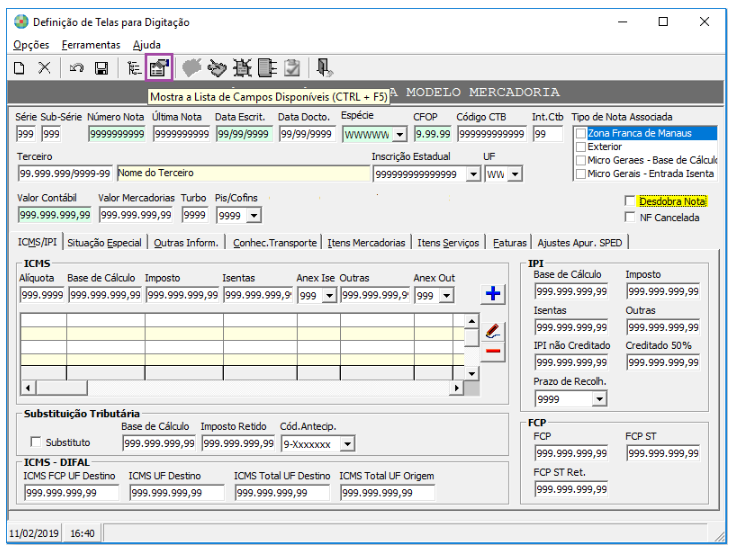Click the red minus remove row icon
The width and height of the screenshot is (733, 549).
tap(493, 351)
